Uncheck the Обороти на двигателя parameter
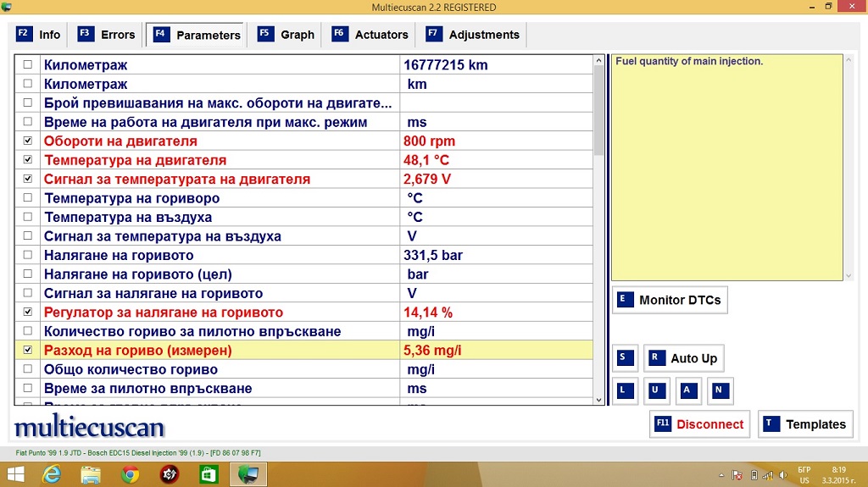This screenshot has height=487, width=868. [x=28, y=141]
